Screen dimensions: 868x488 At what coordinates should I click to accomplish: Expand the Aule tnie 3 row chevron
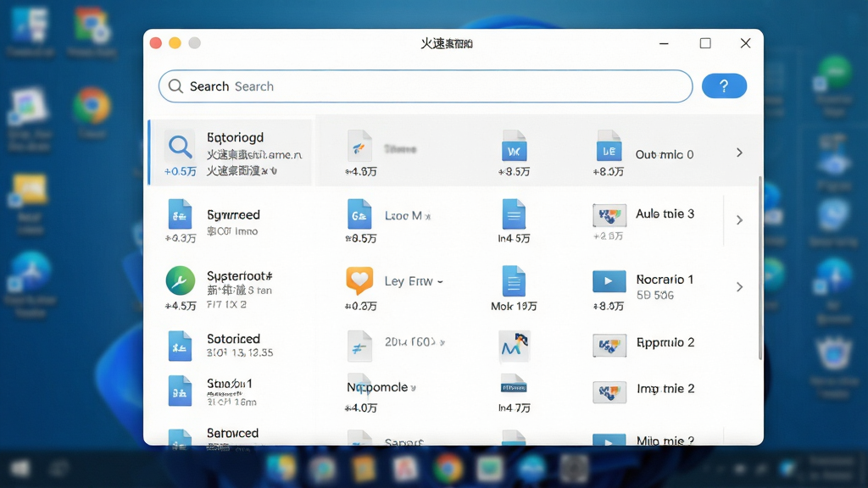(x=739, y=220)
